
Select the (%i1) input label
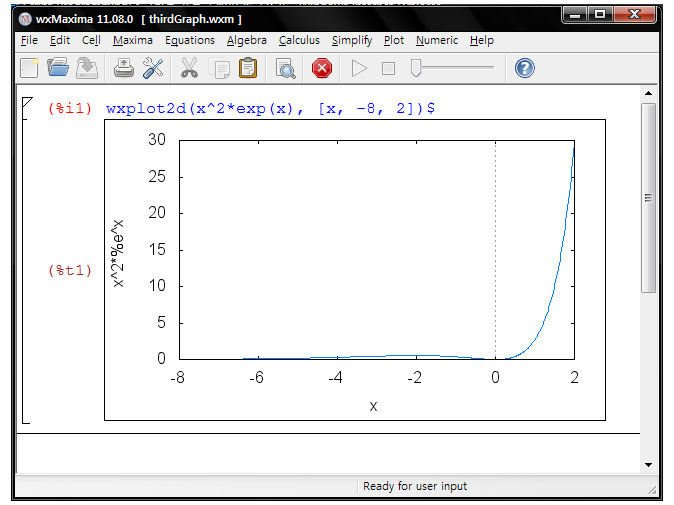coord(70,108)
